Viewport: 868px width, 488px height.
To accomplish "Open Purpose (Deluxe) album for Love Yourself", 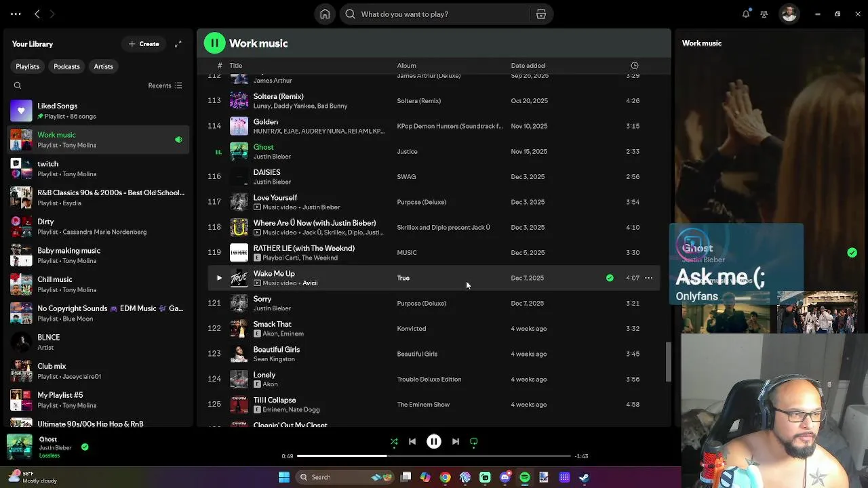I will [421, 202].
